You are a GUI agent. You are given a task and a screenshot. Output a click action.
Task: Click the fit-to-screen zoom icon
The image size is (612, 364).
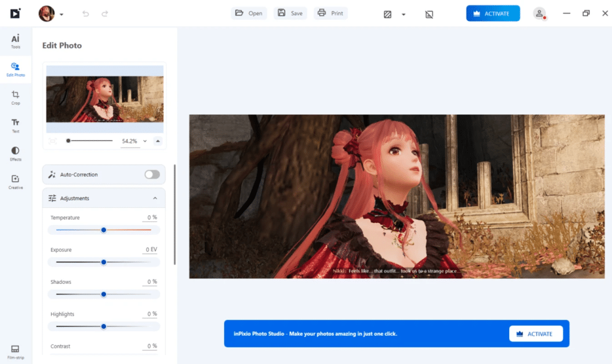coord(53,141)
